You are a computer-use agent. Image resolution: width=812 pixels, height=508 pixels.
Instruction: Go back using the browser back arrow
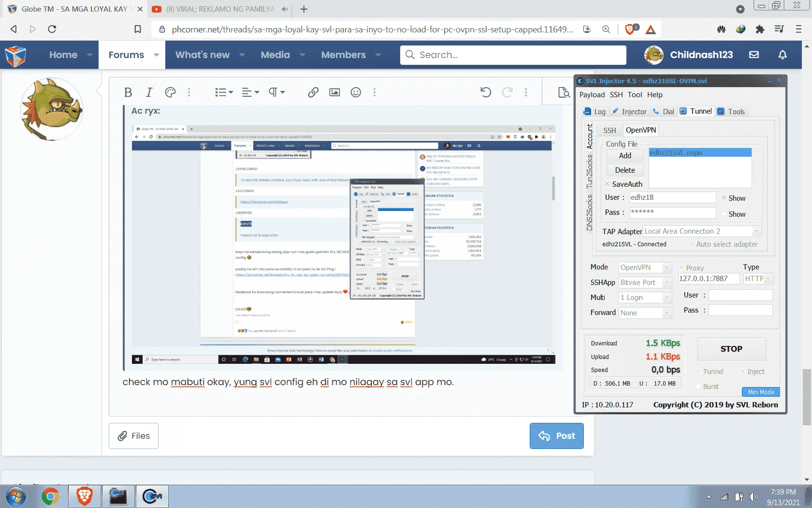tap(14, 29)
